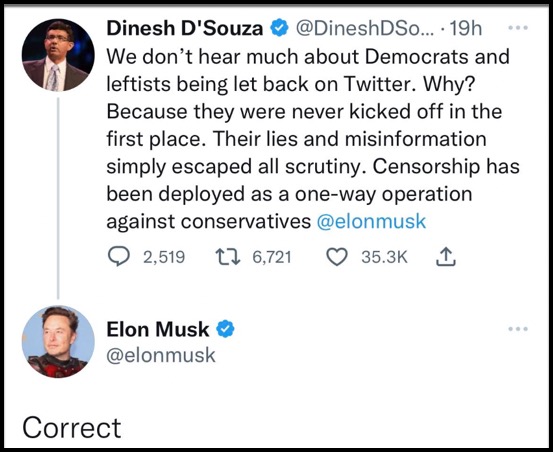The width and height of the screenshot is (553, 452).
Task: Like the tweet with heart icon
Action: [337, 257]
